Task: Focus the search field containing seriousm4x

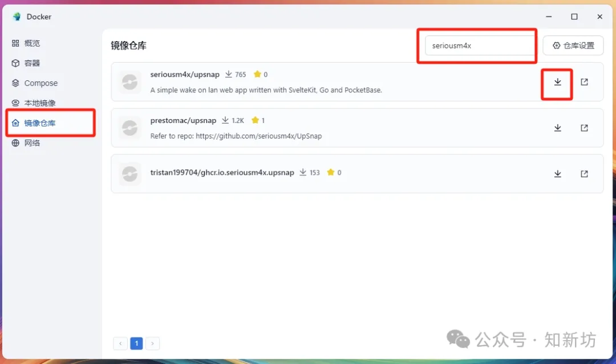Action: pos(479,46)
